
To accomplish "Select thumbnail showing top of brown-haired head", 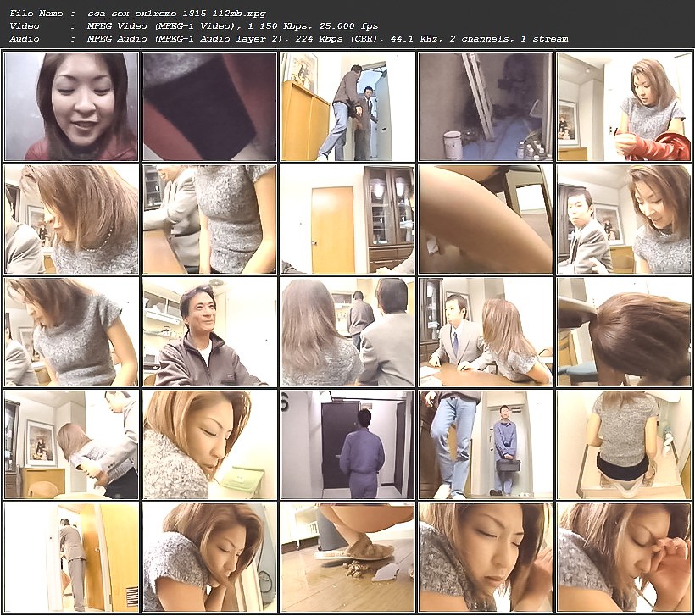I will [625, 332].
